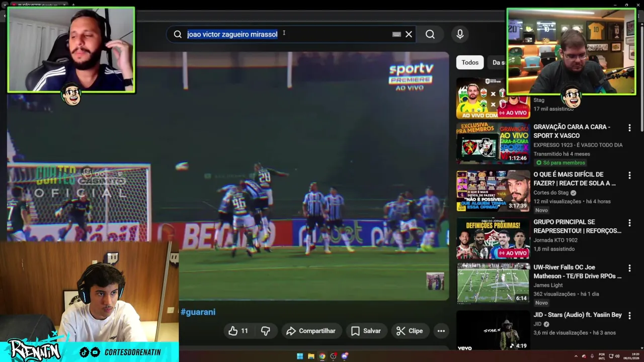This screenshot has height=362, width=644.
Task: Open the James Light channel name
Action: pyautogui.click(x=548, y=285)
